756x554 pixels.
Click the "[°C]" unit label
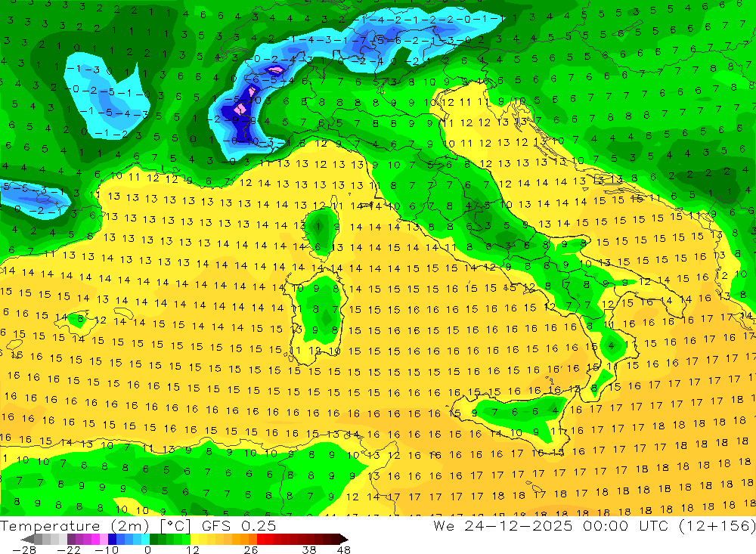(x=175, y=525)
